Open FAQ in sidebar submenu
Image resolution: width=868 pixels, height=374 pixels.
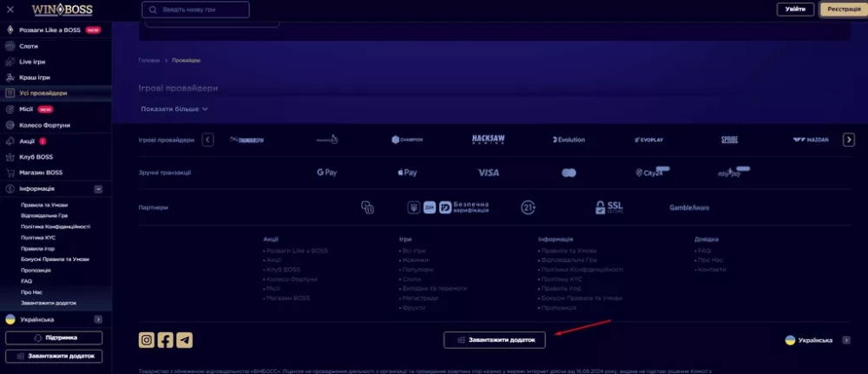coord(27,281)
